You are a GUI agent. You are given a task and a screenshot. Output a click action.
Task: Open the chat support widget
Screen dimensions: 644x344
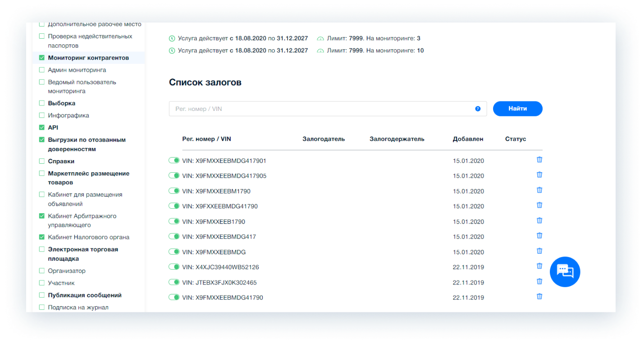pyautogui.click(x=565, y=271)
